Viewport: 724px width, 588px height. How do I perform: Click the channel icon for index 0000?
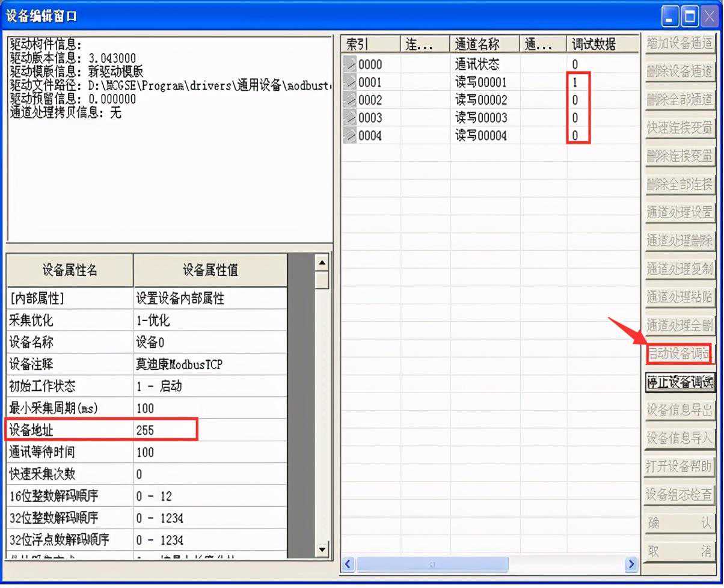(349, 64)
